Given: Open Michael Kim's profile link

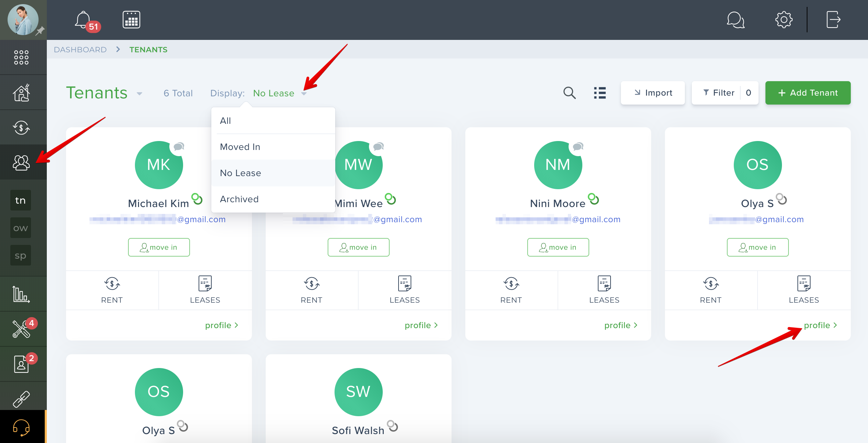Looking at the screenshot, I should coord(222,325).
